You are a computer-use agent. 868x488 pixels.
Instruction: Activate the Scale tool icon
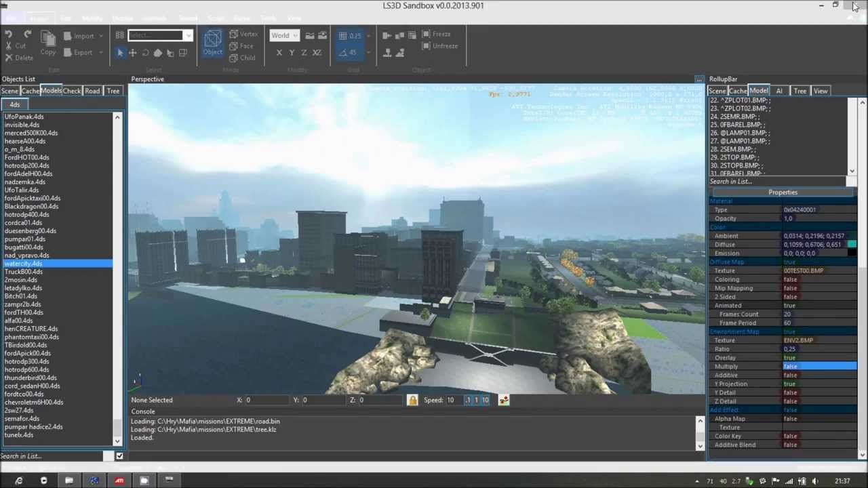click(x=157, y=52)
